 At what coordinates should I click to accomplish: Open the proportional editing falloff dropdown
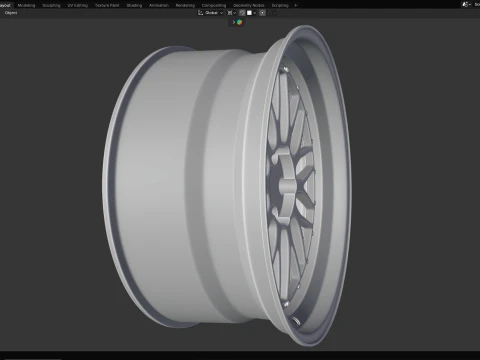[271, 13]
